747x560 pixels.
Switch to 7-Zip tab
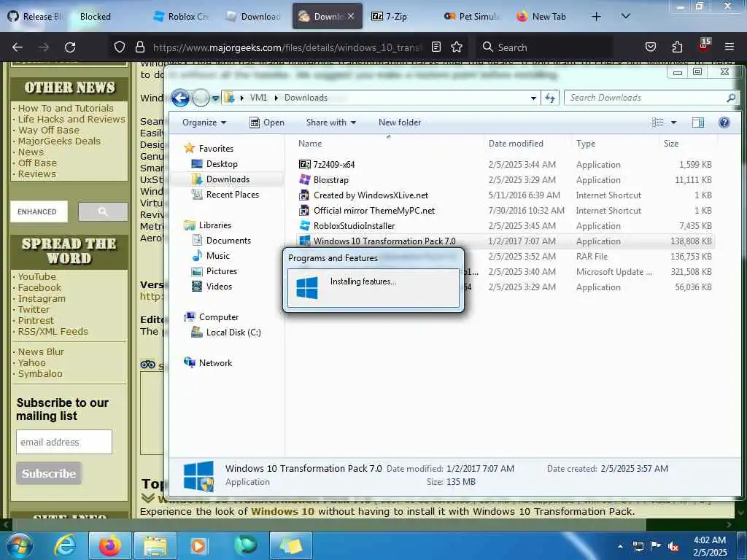click(390, 17)
